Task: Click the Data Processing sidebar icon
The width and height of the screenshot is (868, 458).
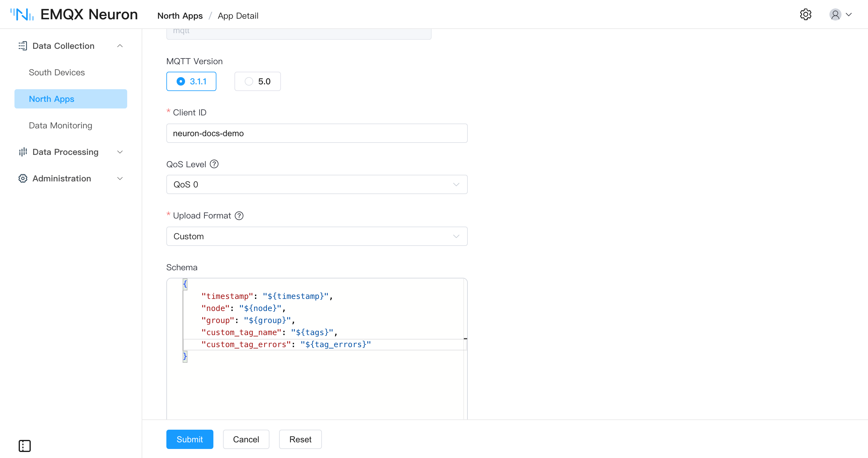Action: [x=23, y=152]
